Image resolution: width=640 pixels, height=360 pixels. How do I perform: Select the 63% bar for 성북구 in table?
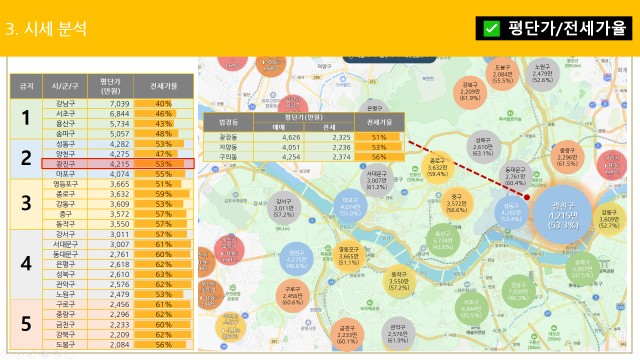[163, 274]
